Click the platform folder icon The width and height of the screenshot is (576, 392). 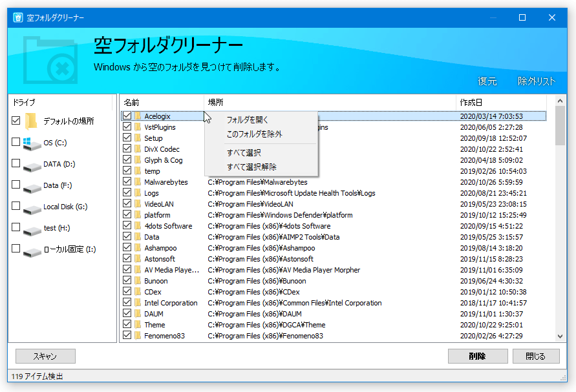138,215
